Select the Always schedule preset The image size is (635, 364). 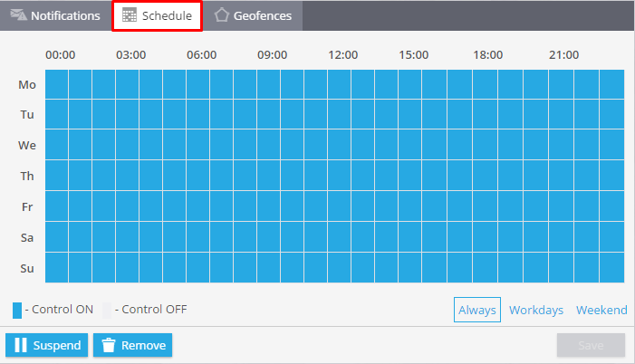coord(476,310)
